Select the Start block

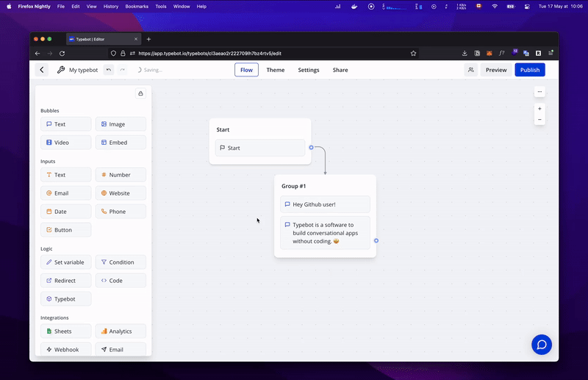tap(260, 148)
